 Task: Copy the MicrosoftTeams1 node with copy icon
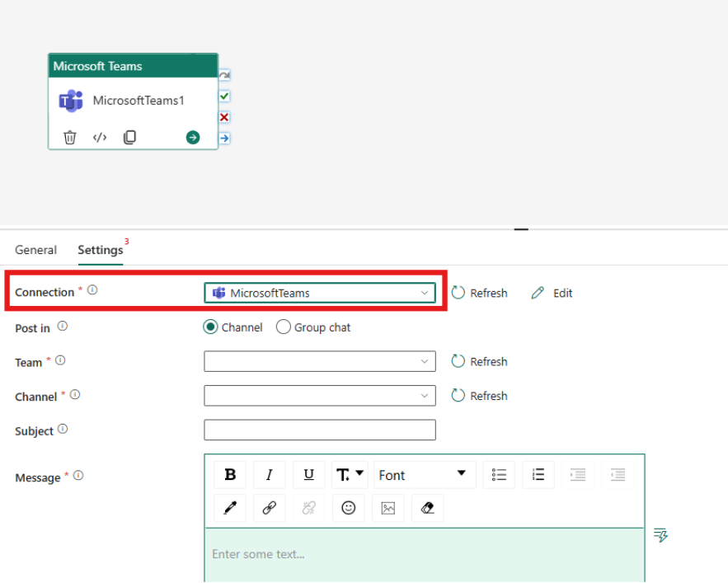click(129, 137)
